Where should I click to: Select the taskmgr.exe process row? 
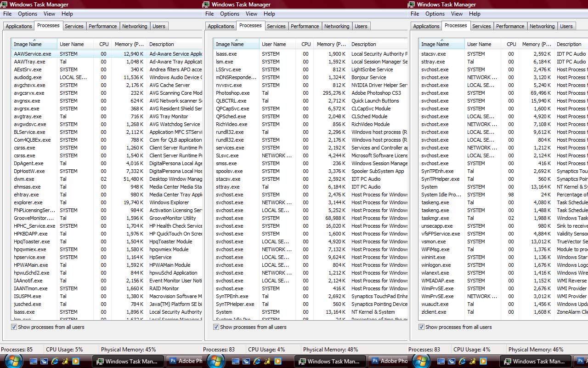point(503,218)
